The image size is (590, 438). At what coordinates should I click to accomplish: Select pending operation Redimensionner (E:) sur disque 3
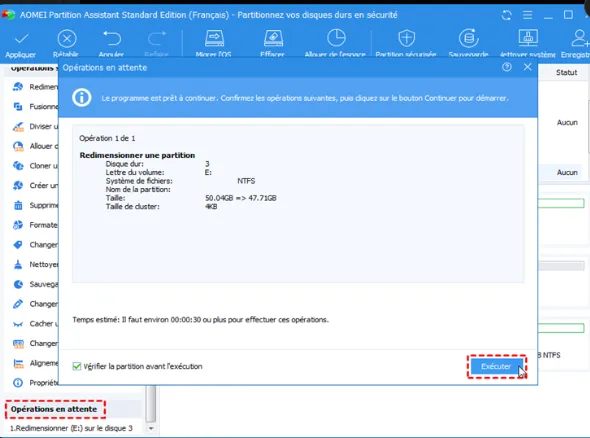click(71, 428)
